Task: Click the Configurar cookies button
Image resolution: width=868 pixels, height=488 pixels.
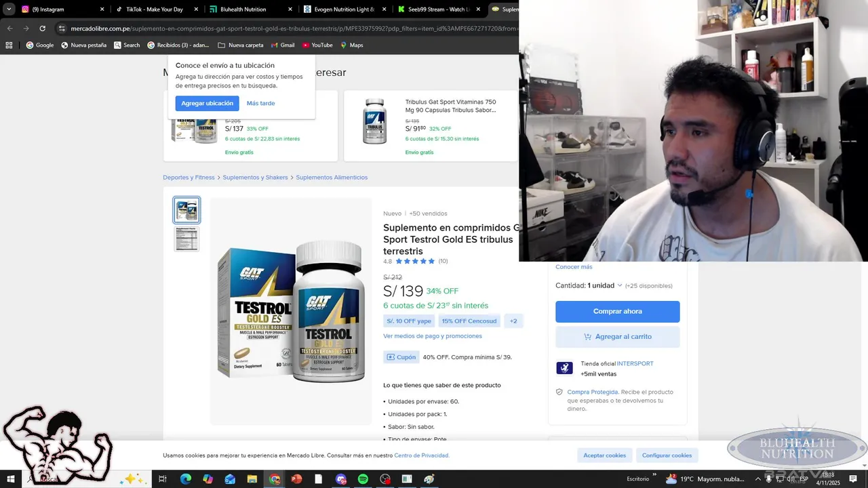Action: pos(667,455)
